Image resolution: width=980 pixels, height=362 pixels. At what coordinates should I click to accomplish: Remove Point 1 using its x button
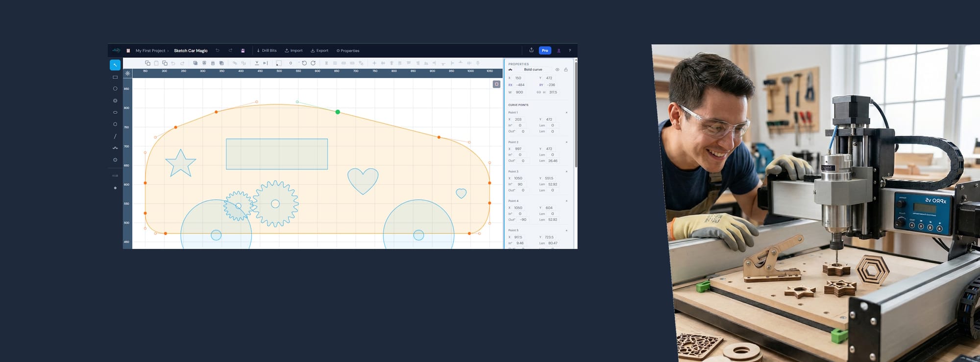[566, 113]
